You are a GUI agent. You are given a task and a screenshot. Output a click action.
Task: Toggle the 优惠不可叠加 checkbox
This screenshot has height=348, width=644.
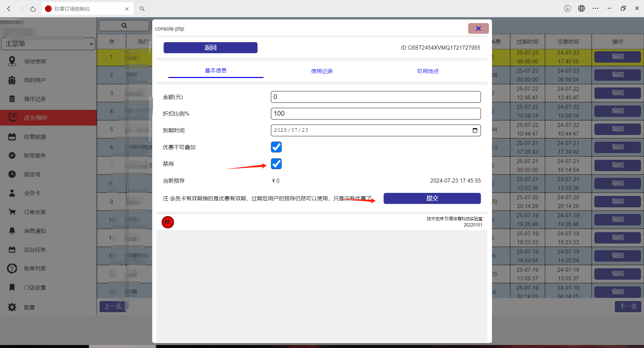pos(276,147)
